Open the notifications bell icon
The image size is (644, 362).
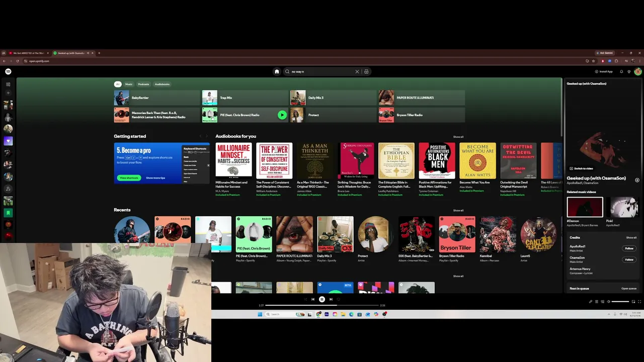(x=621, y=71)
